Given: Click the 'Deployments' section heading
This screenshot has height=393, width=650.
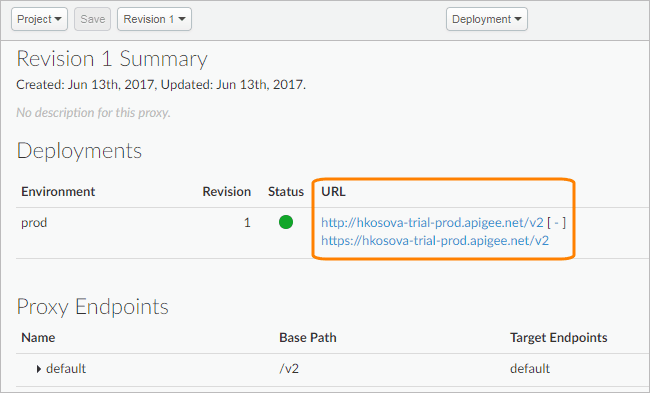Looking at the screenshot, I should [79, 150].
